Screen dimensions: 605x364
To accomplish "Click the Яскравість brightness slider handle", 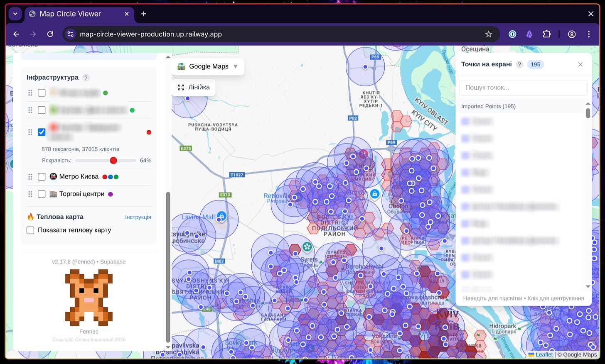I will point(113,160).
